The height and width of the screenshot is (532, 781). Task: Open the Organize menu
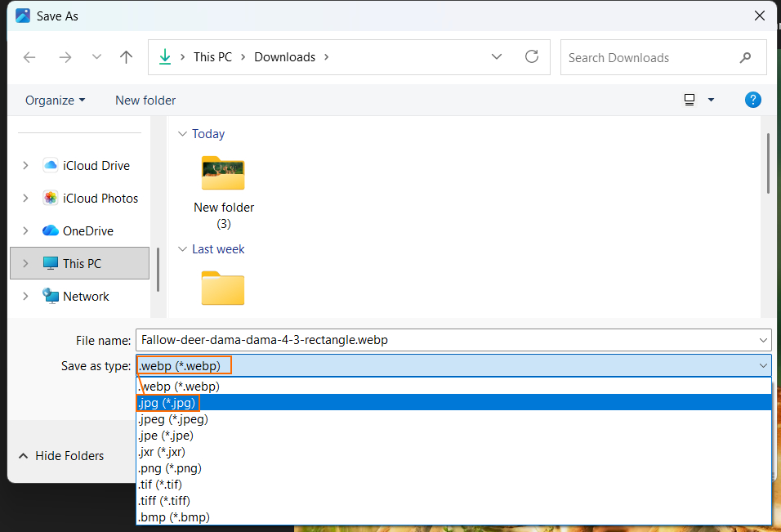click(x=55, y=100)
